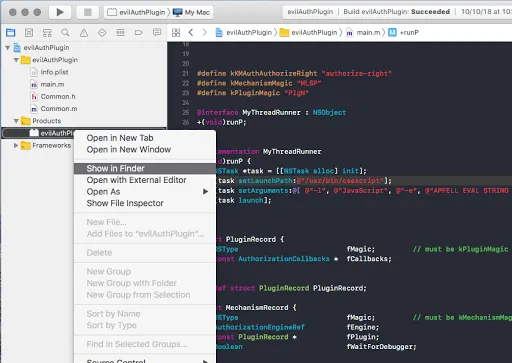Open the Source Control navigator icon
The height and width of the screenshot is (363, 512).
pos(29,33)
